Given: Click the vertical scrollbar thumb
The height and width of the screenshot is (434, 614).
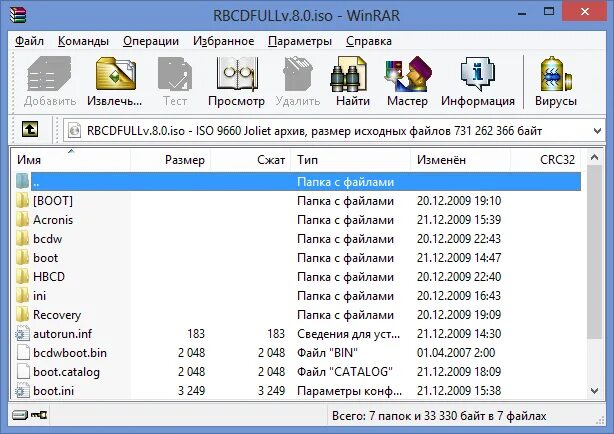Looking at the screenshot, I should [x=594, y=251].
